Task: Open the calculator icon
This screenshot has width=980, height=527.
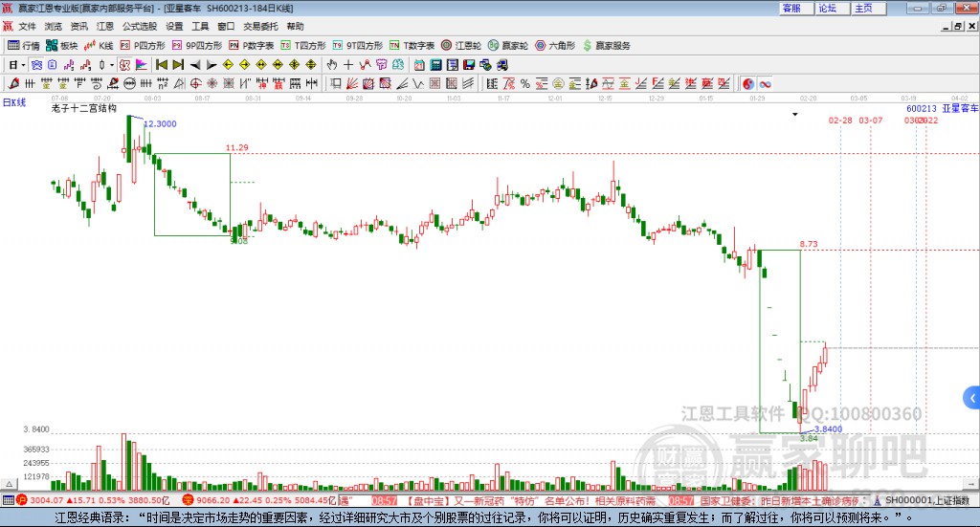Action: click(435, 65)
